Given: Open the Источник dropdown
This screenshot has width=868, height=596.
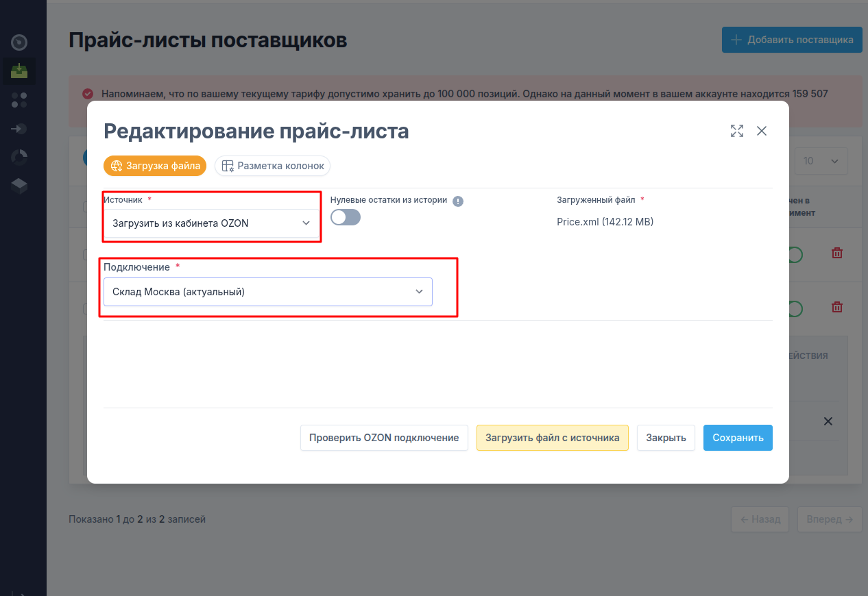Looking at the screenshot, I should click(x=211, y=223).
